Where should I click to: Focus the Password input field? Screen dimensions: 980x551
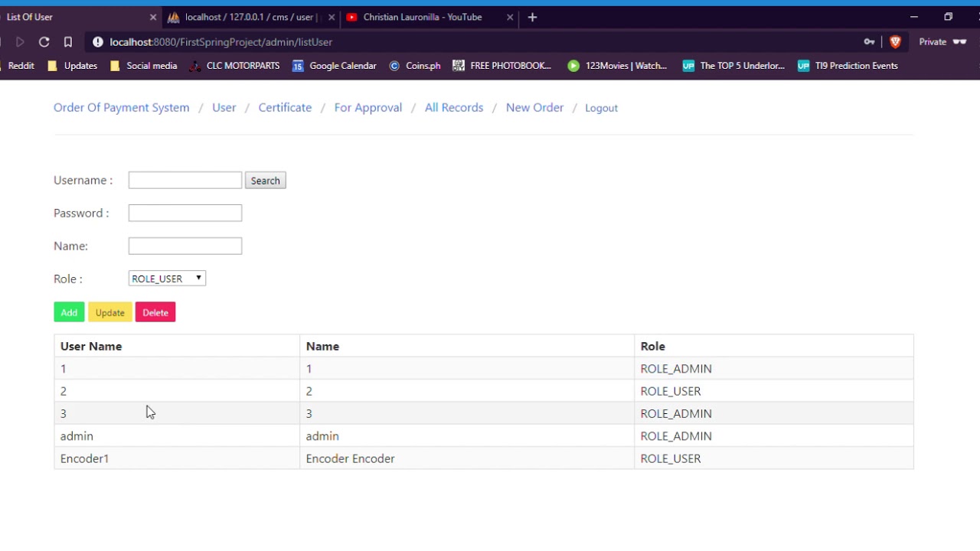[185, 213]
